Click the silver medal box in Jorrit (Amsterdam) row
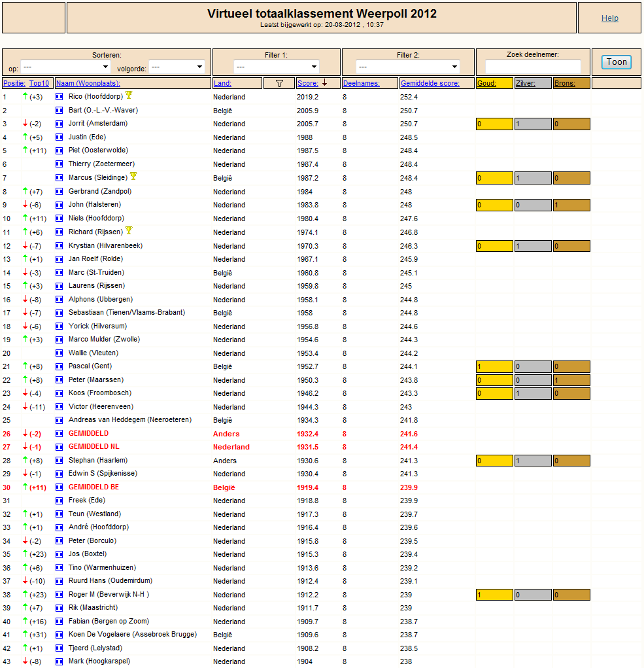This screenshot has height=668, width=644. tap(533, 124)
